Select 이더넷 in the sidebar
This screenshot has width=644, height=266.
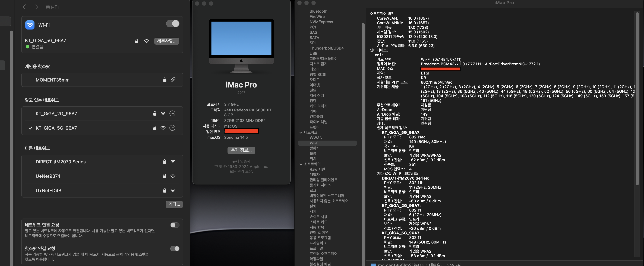[314, 85]
